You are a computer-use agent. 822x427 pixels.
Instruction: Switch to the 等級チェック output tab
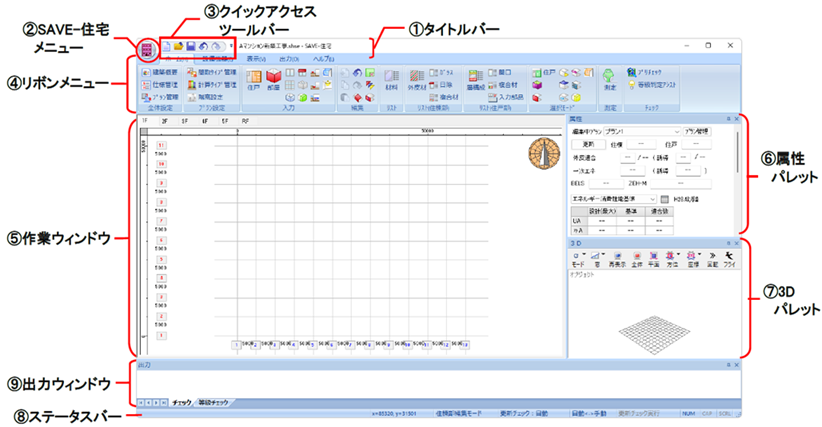pyautogui.click(x=214, y=401)
